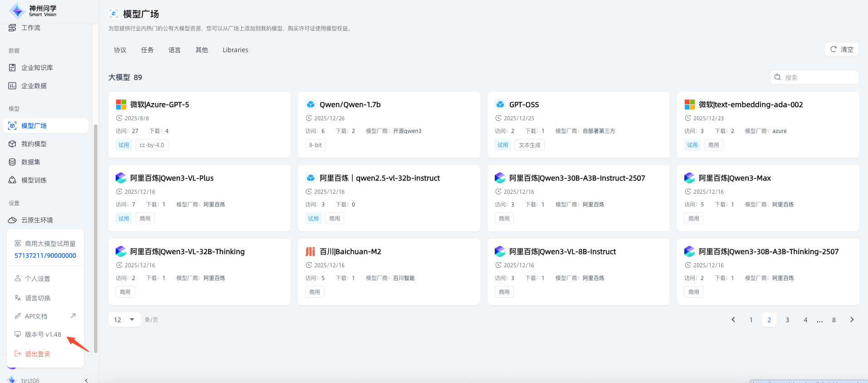Focus the 搜索 model search field
The image size is (868, 383).
pos(814,77)
